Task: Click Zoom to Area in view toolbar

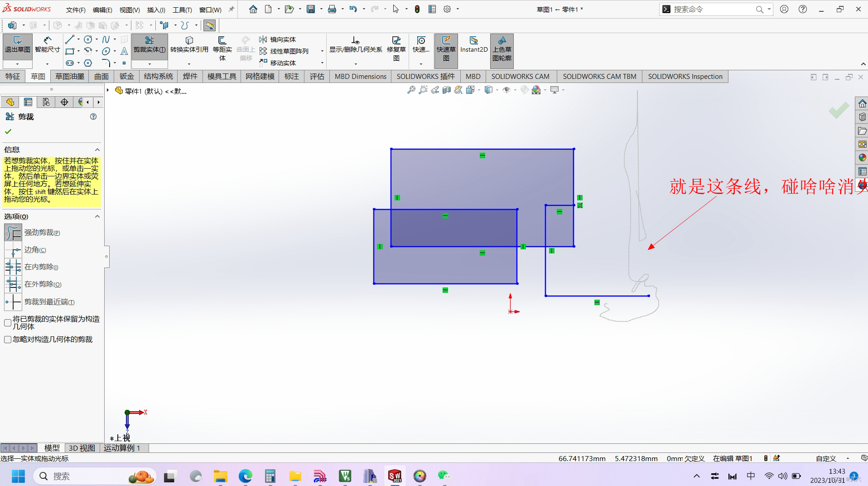Action: coord(423,90)
